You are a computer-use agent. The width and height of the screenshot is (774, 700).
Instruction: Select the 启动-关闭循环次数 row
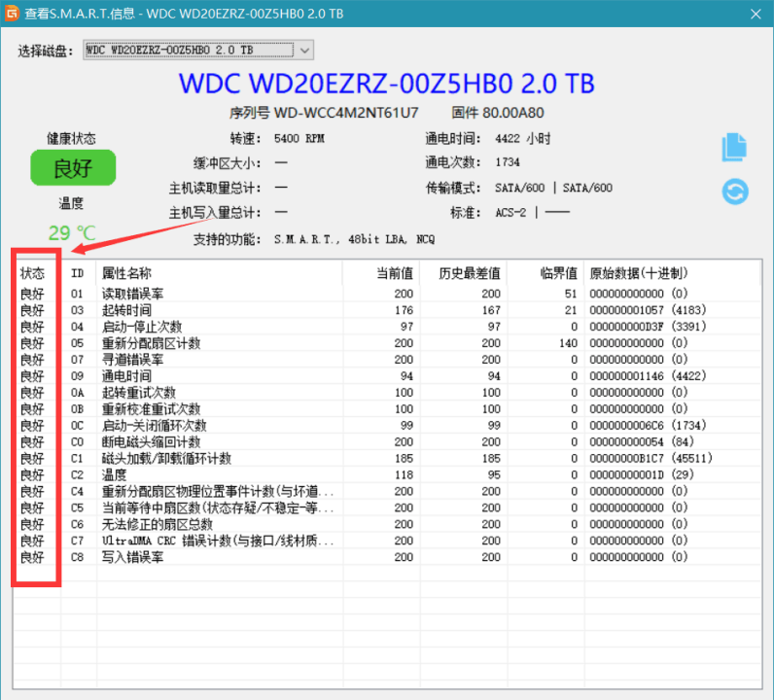[387, 425]
